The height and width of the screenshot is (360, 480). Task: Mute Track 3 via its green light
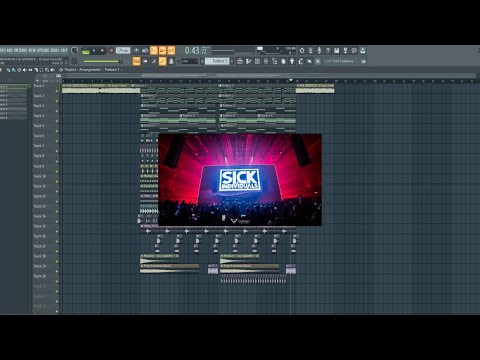[x=57, y=111]
